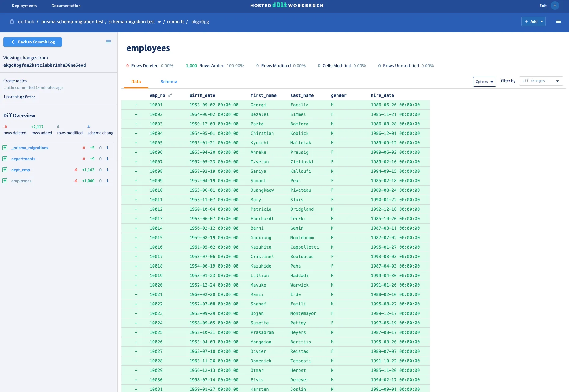Open the Add dropdown button
569x392 pixels.
(533, 21)
